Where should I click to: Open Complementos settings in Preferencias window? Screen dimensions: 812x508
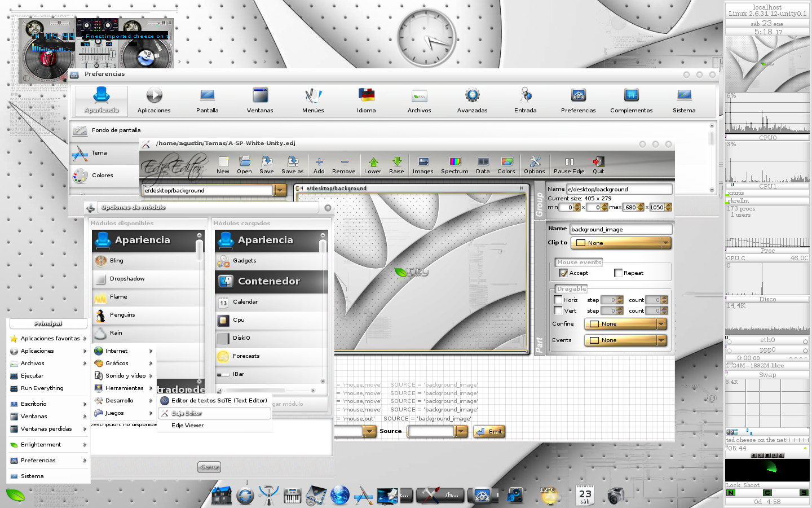(x=631, y=100)
